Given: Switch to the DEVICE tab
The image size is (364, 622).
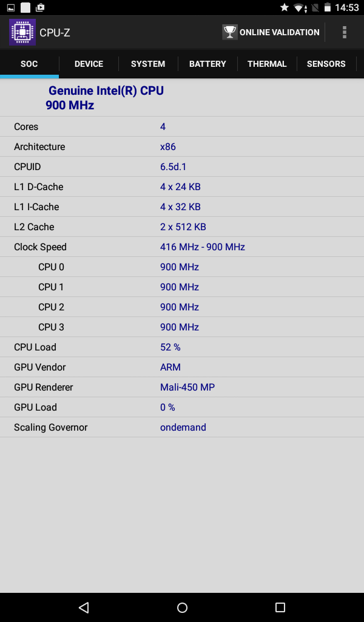Looking at the screenshot, I should (x=89, y=64).
